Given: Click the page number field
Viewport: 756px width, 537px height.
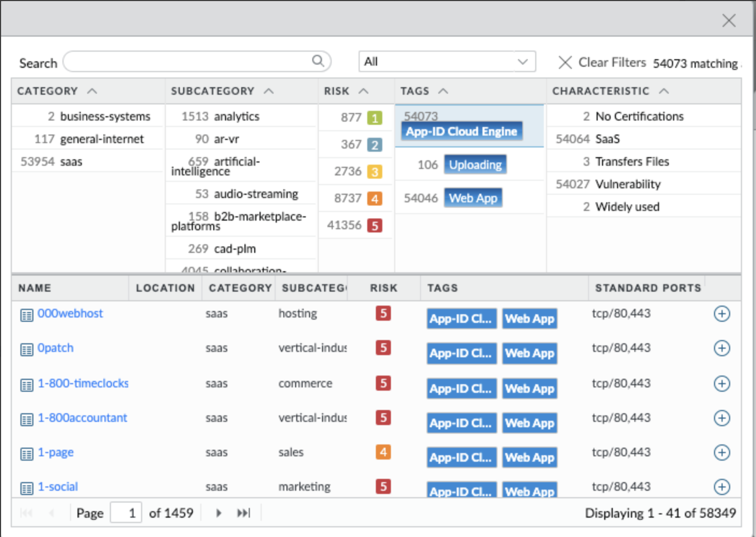Looking at the screenshot, I should click(126, 513).
